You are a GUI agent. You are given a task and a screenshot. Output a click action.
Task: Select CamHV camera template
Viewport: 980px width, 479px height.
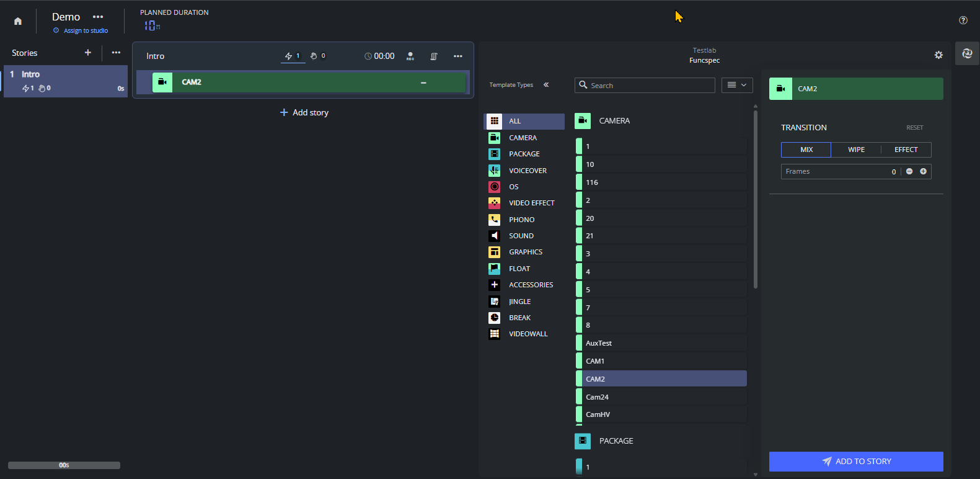pos(661,414)
